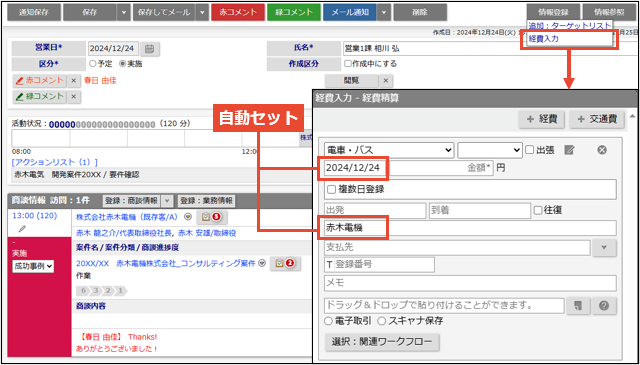The image size is (640, 365).
Task: Click the 到着 arrival field
Action: (480, 210)
